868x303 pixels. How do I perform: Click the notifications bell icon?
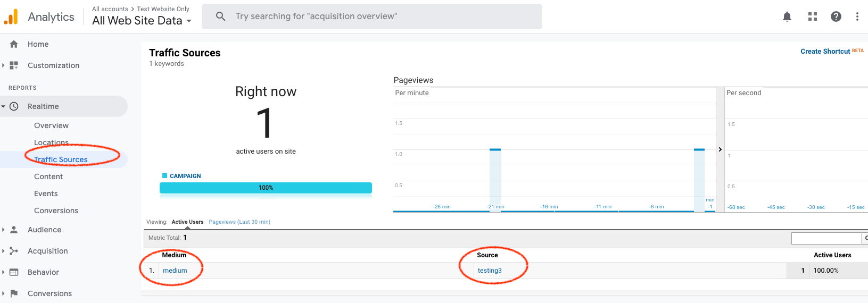point(787,16)
